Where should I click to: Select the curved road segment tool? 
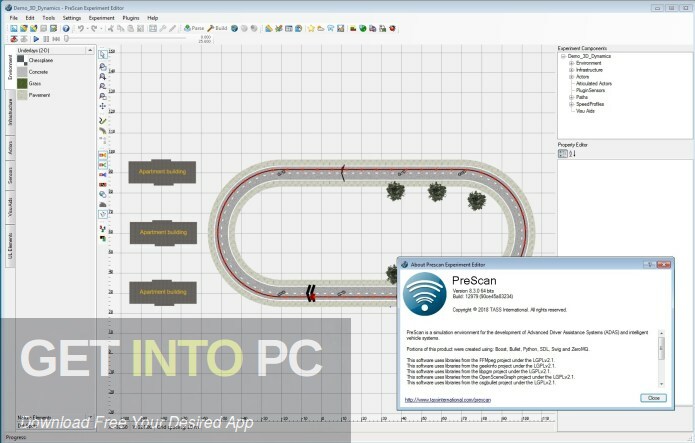103,130
